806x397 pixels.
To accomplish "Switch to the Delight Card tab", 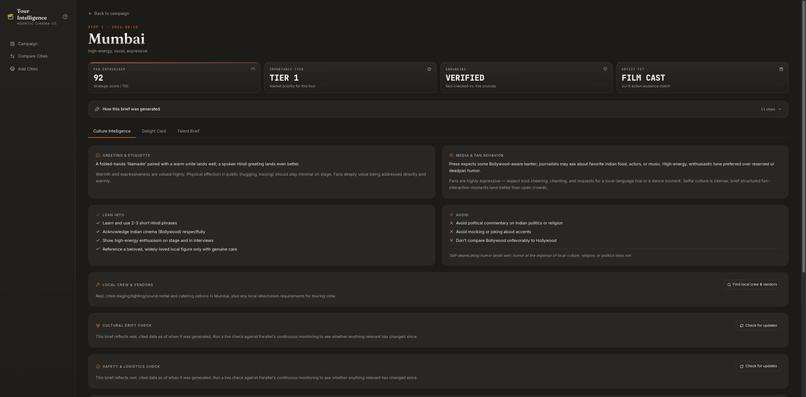I will 154,131.
